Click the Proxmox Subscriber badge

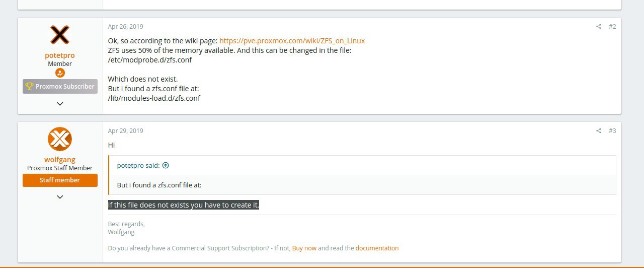coord(60,87)
